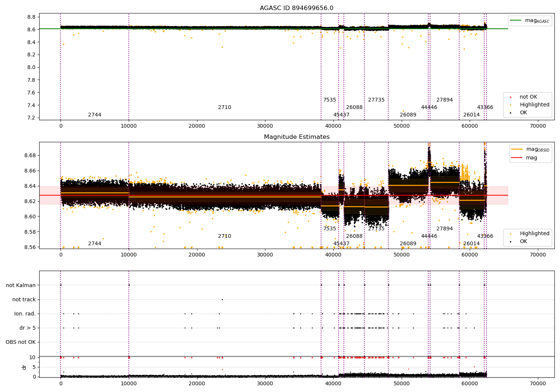Click the 'Magnitude Estimates' plot title
Viewport: 560px width, 392px height.
297,137
